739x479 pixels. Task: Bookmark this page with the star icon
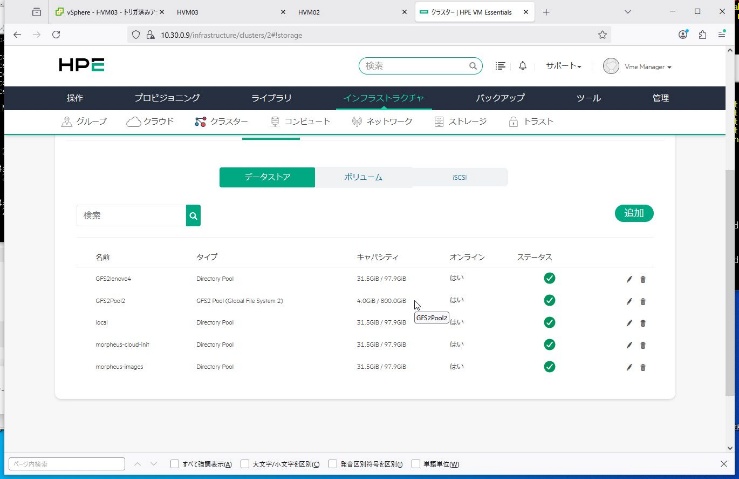[603, 34]
